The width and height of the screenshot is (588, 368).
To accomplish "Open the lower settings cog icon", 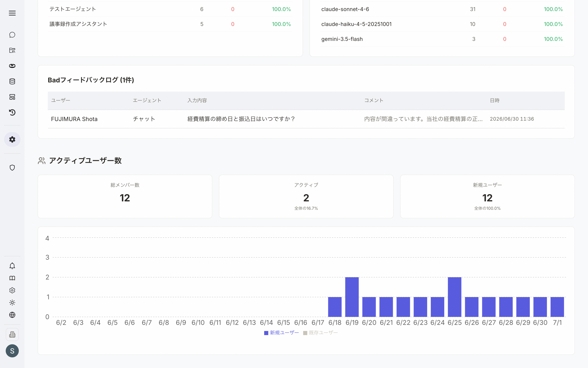I will coord(12,290).
